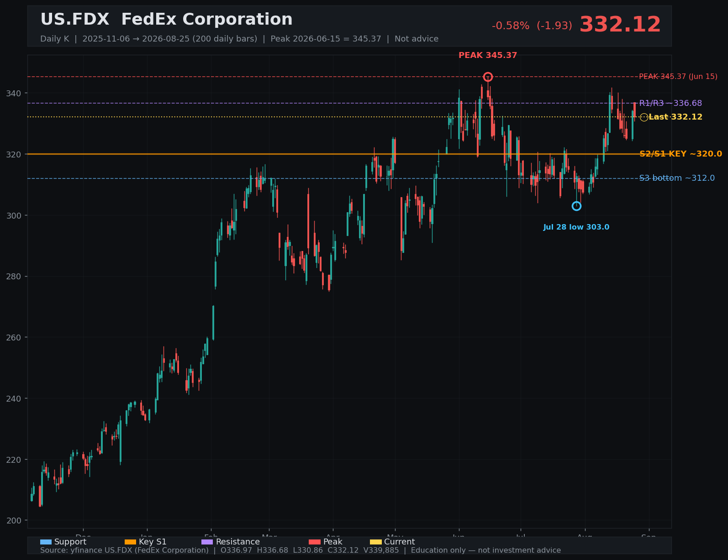The image size is (728, 560).
Task: Click the PEAK 345.37 annotation above chart
Action: coord(488,55)
